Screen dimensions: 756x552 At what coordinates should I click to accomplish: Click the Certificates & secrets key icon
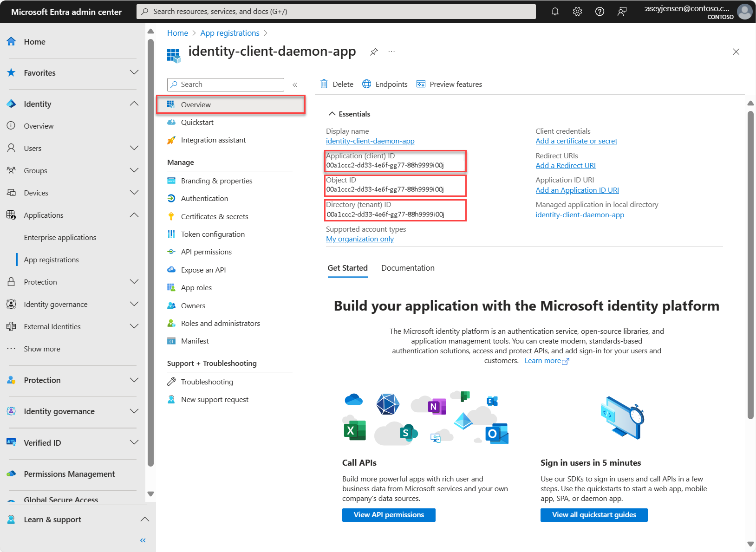171,216
